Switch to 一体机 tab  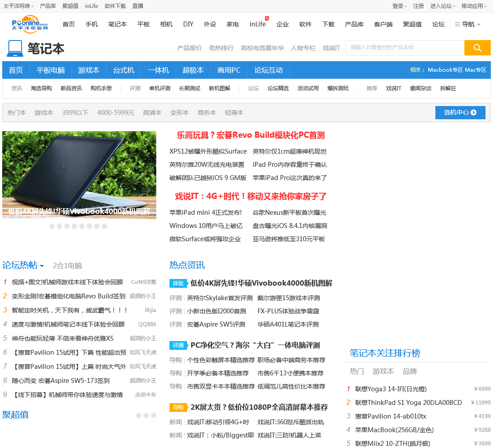(x=158, y=70)
